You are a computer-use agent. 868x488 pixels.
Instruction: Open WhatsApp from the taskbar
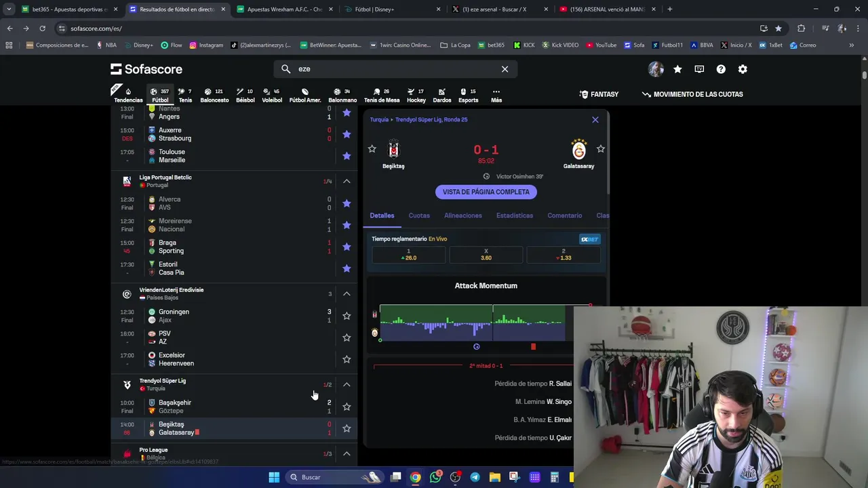pos(435,477)
